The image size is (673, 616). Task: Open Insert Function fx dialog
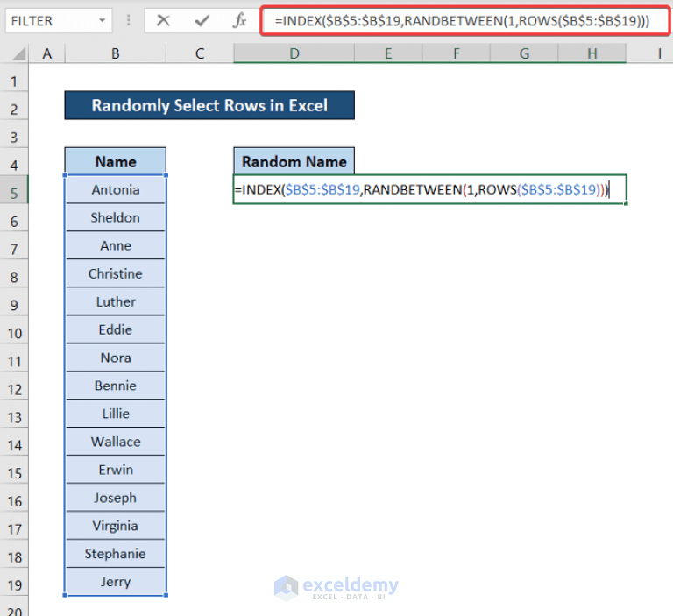[x=239, y=20]
